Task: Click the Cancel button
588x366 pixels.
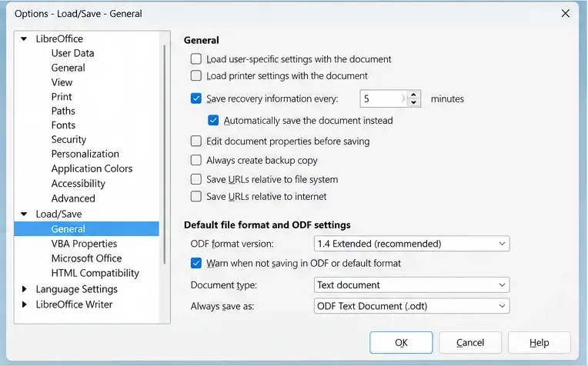Action: 470,342
